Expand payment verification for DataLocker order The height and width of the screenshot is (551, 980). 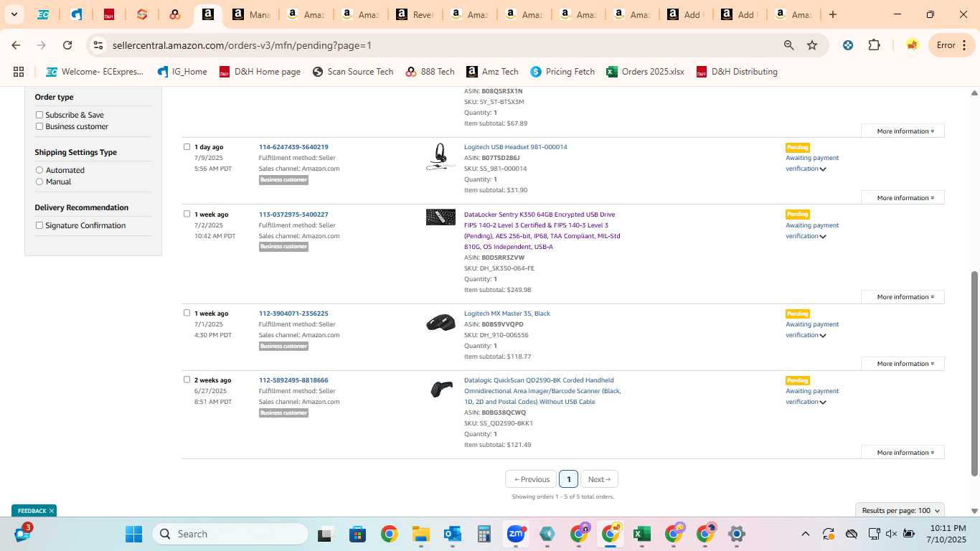823,237
